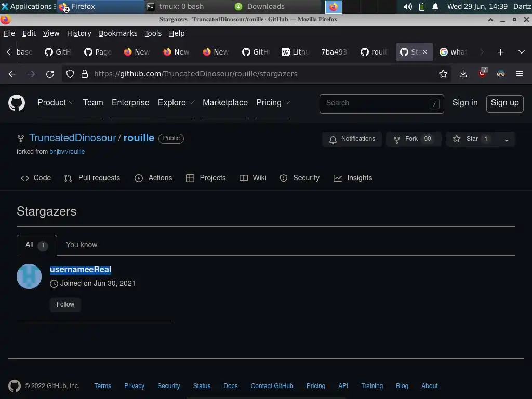
Task: Reload the page with the refresh icon
Action: (50, 74)
